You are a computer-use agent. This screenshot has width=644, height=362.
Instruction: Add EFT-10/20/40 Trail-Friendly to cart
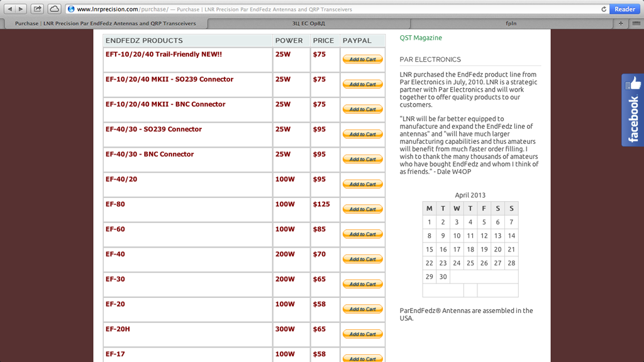(362, 59)
